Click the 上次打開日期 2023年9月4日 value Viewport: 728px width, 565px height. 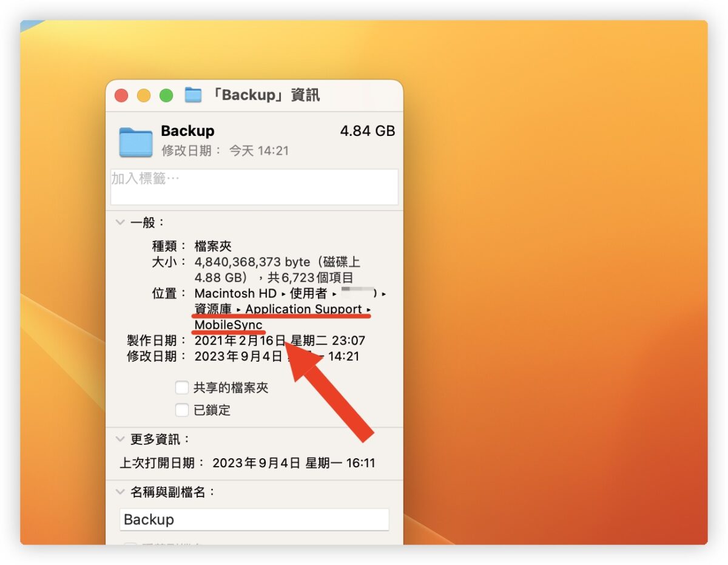point(294,464)
